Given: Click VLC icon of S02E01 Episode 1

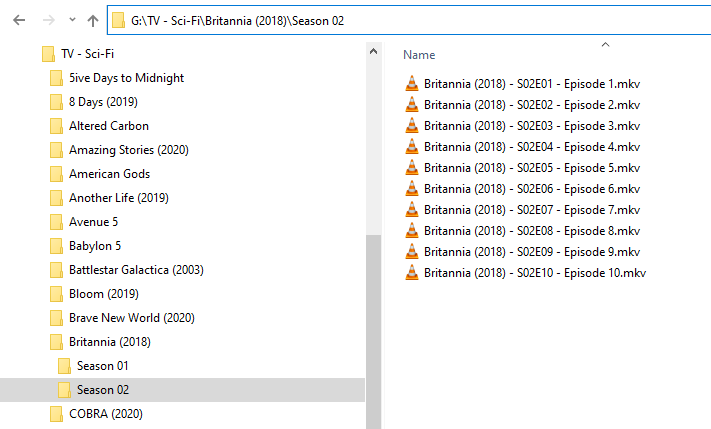Looking at the screenshot, I should 412,83.
